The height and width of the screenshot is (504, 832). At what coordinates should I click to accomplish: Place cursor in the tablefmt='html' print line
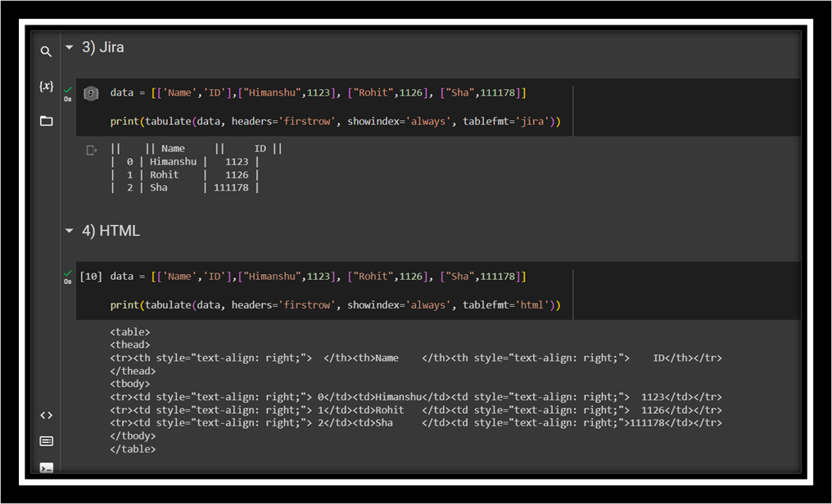[335, 305]
